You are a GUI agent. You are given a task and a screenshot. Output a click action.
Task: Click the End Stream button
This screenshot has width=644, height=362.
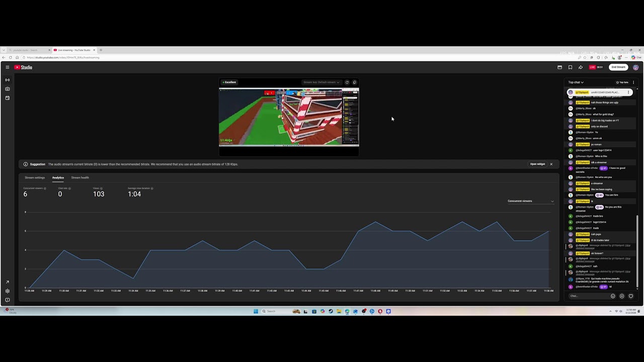click(x=618, y=67)
